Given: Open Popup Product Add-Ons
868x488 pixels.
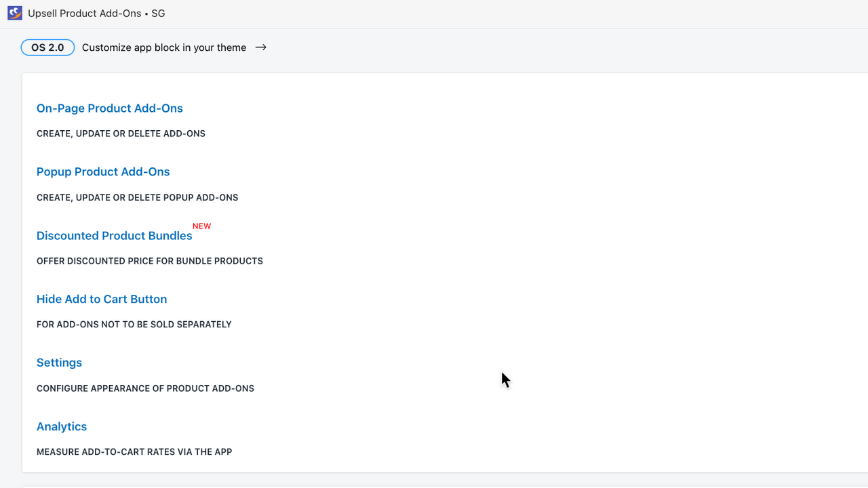Looking at the screenshot, I should (103, 171).
